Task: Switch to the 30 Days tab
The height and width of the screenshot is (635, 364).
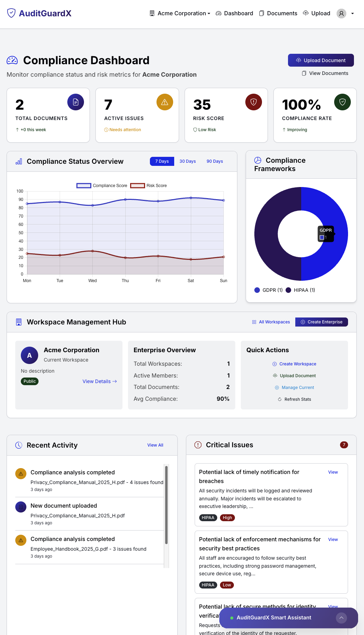Action: point(187,161)
